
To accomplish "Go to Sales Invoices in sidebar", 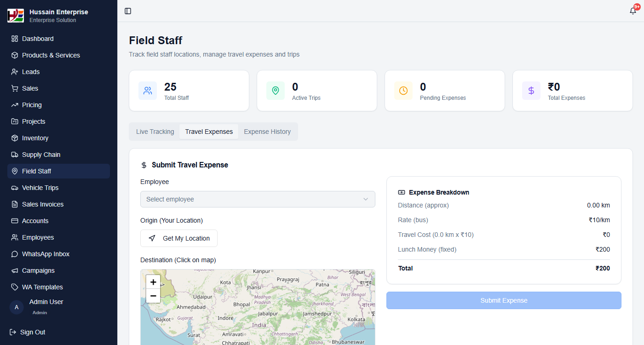I will pyautogui.click(x=58, y=204).
